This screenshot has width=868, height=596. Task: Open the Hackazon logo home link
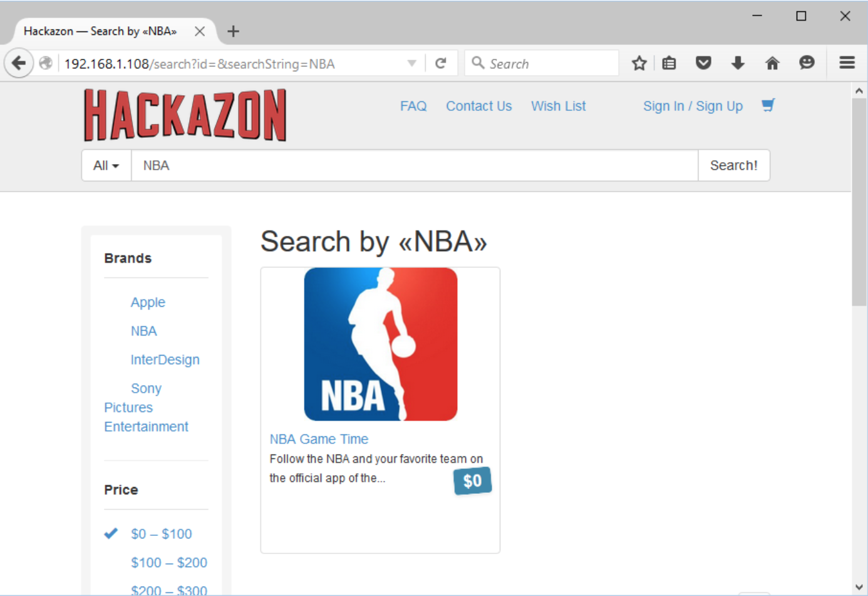pos(185,115)
